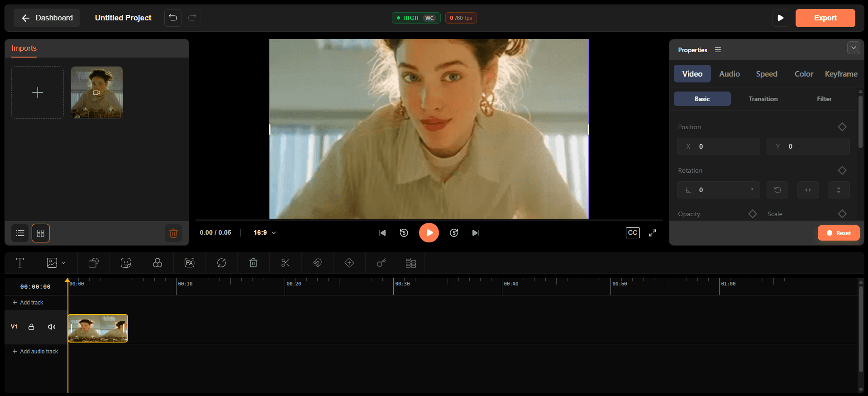This screenshot has height=396, width=868.
Task: Reset the video properties
Action: pos(839,233)
